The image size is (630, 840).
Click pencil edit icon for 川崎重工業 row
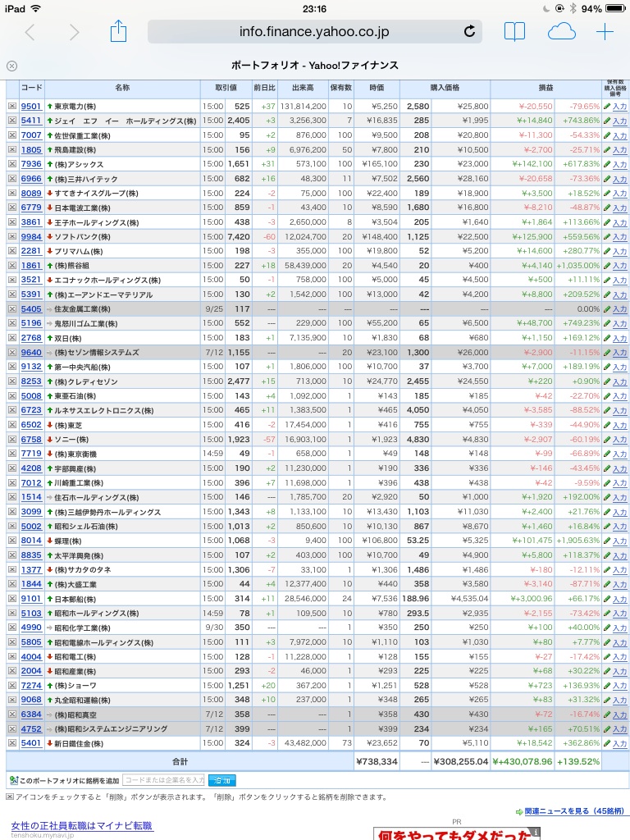point(607,482)
